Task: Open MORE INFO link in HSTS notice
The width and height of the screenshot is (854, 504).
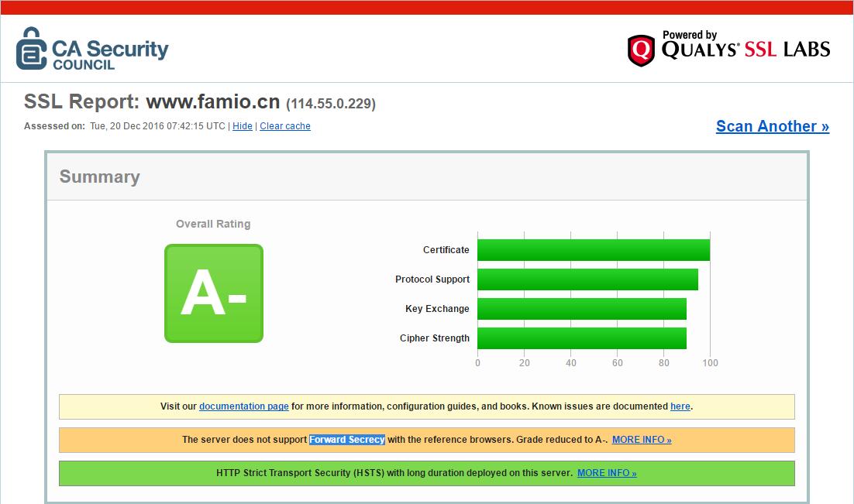Action: click(607, 473)
